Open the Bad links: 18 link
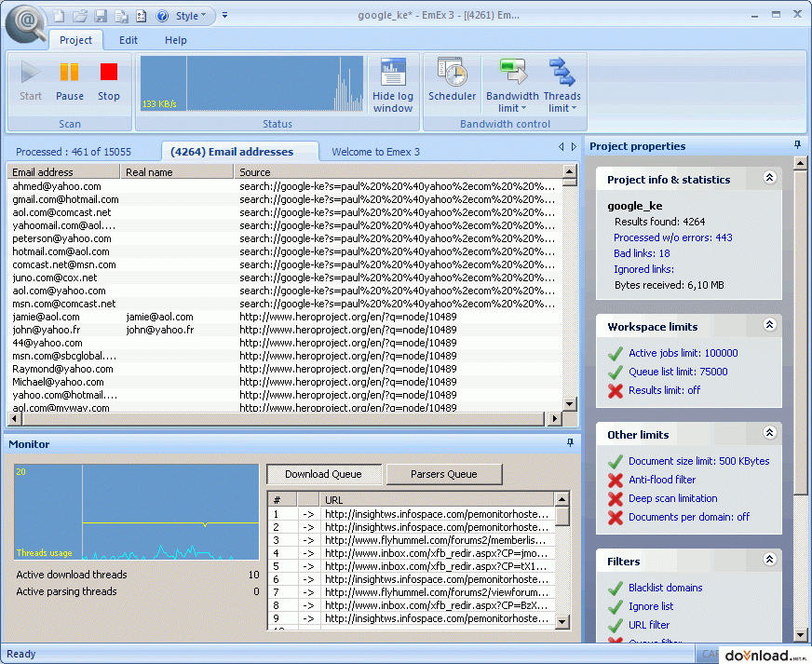This screenshot has width=812, height=664. coord(642,253)
